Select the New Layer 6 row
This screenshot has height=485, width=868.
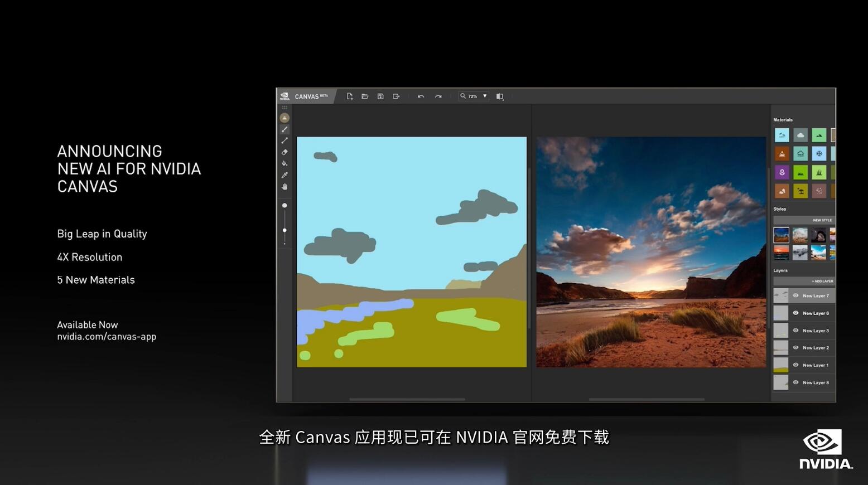click(816, 313)
